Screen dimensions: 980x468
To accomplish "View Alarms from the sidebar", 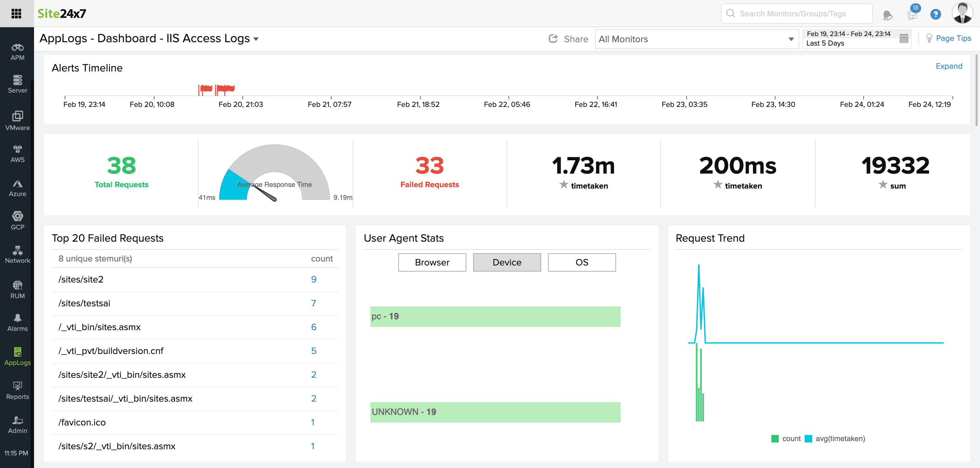I will (x=17, y=322).
